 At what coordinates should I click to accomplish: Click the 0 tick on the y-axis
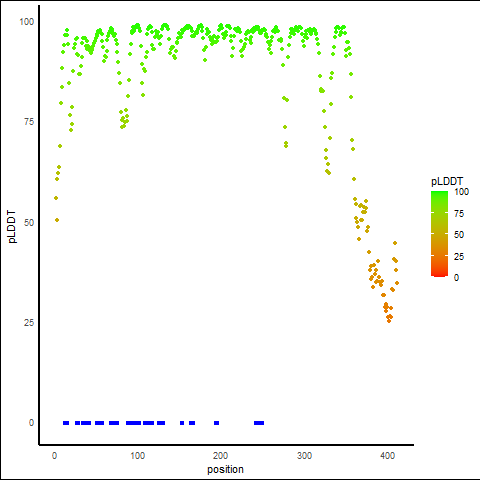click(x=31, y=423)
